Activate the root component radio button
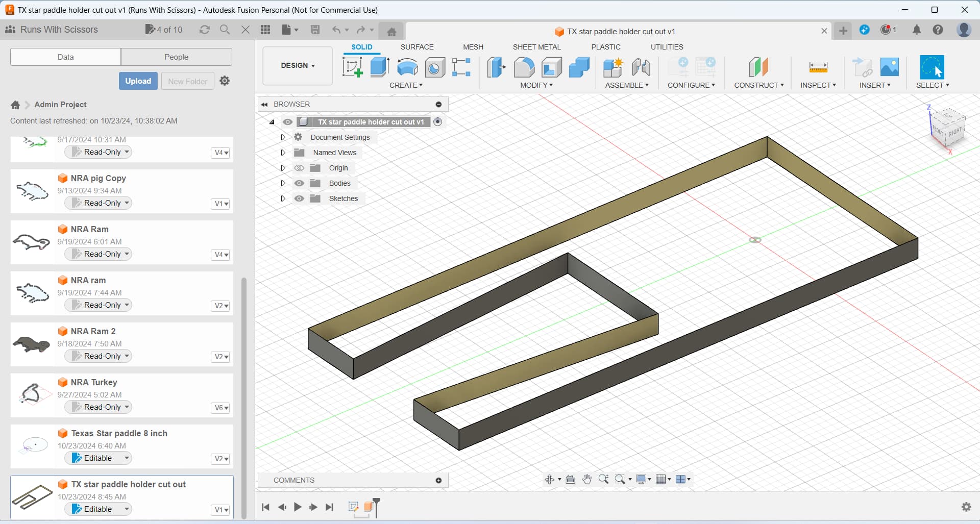The width and height of the screenshot is (980, 524). point(437,122)
